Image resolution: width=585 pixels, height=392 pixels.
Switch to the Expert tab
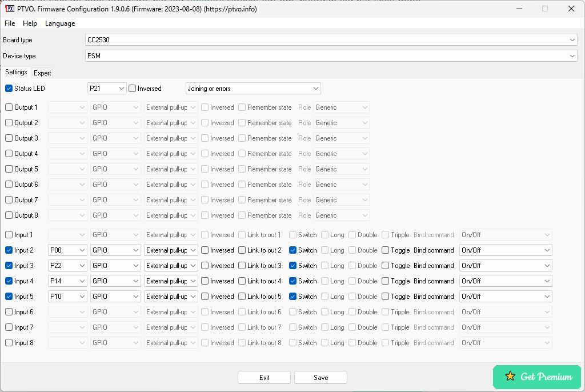(42, 73)
